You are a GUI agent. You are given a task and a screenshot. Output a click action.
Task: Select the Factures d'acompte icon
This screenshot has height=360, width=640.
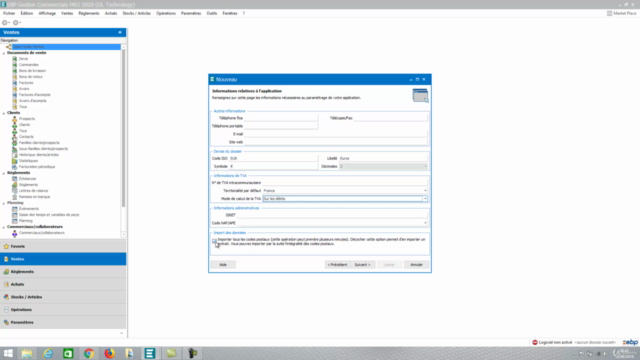[15, 95]
